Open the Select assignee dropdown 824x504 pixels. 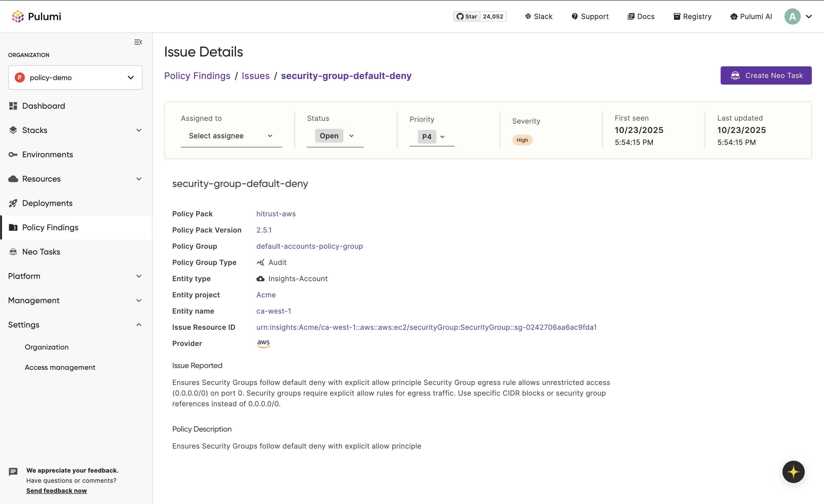click(231, 136)
